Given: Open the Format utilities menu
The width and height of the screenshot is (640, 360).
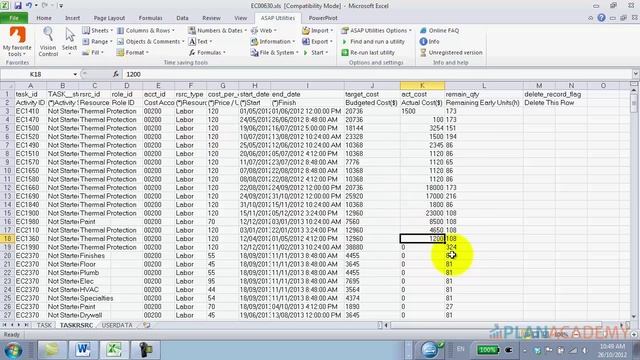Looking at the screenshot, I should tap(133, 53).
